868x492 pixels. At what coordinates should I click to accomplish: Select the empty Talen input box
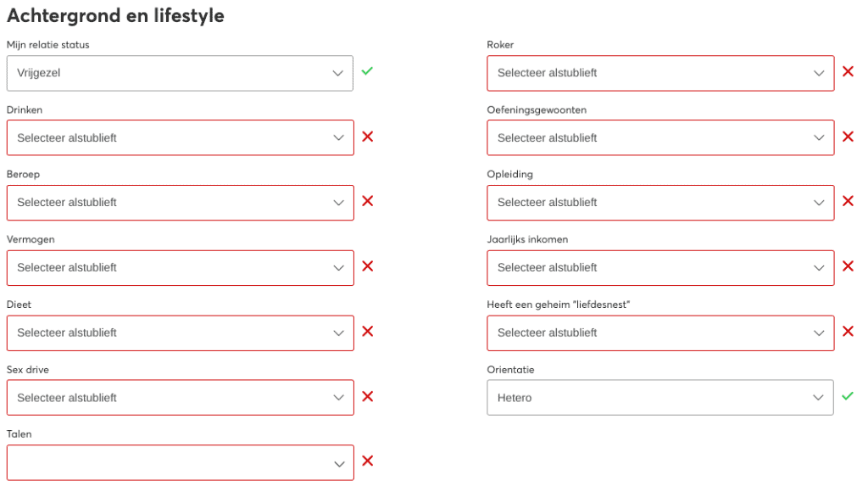click(x=180, y=462)
